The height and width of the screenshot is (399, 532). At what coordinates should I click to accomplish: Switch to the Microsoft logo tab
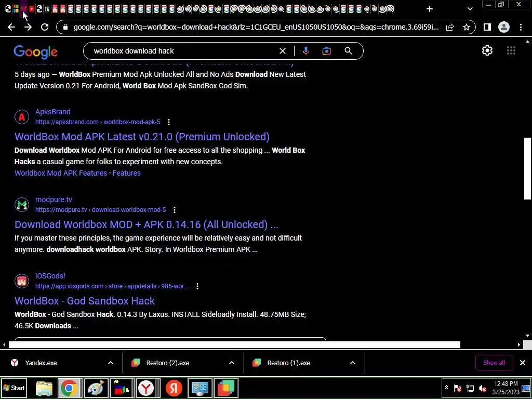[16, 9]
